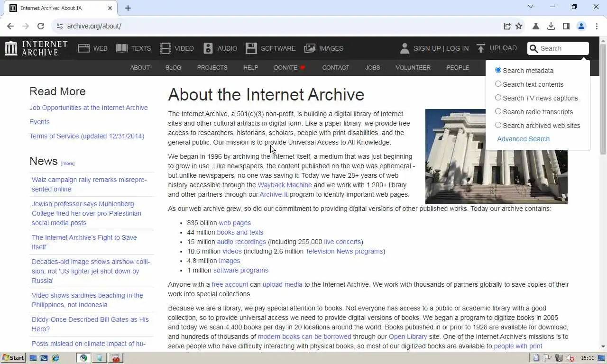The height and width of the screenshot is (364, 607).
Task: Open Chrome Labs flask icon
Action: click(x=536, y=26)
